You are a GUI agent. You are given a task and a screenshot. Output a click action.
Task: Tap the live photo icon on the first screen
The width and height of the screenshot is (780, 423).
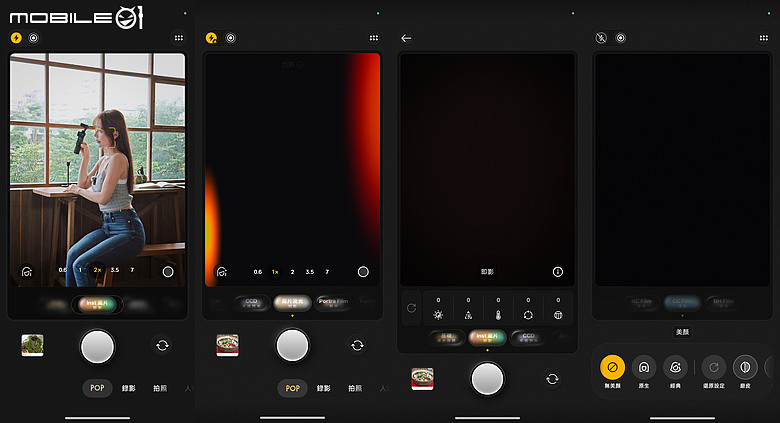[34, 38]
